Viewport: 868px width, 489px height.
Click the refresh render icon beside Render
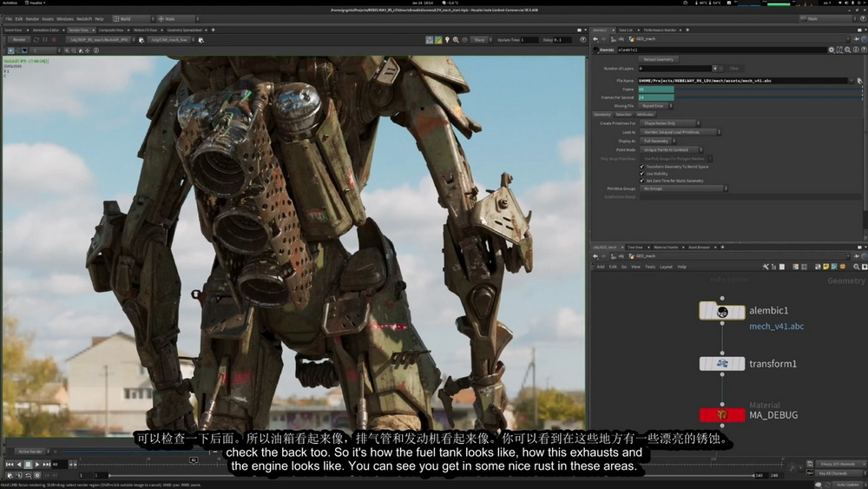pyautogui.click(x=36, y=40)
